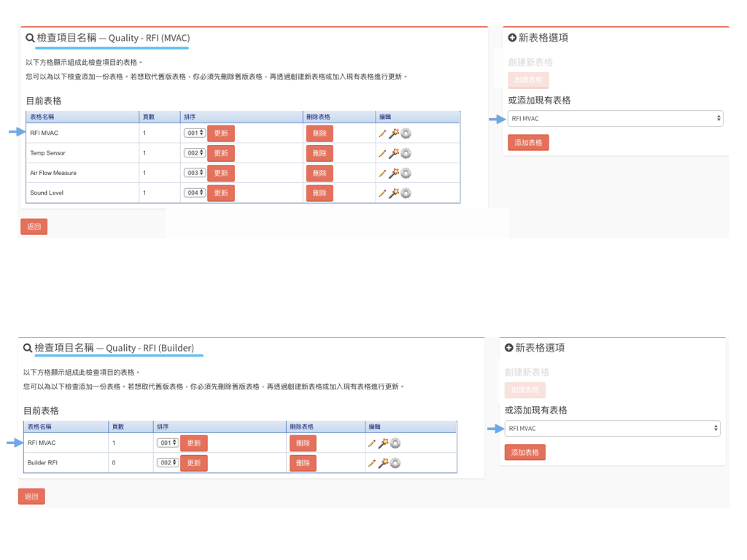Open the magic wand tool for Temp Sensor
The height and width of the screenshot is (560, 747).
pyautogui.click(x=393, y=153)
